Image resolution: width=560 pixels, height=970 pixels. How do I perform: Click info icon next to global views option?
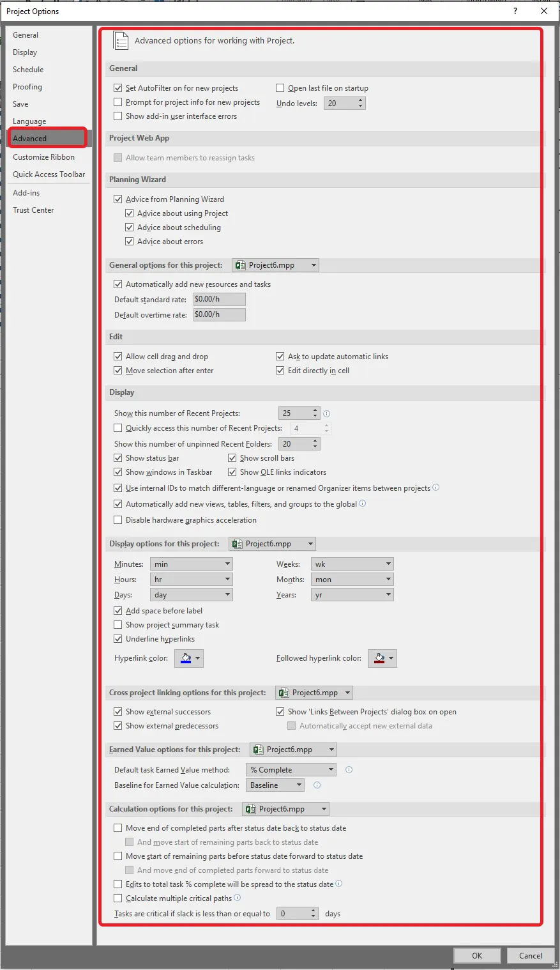point(363,504)
